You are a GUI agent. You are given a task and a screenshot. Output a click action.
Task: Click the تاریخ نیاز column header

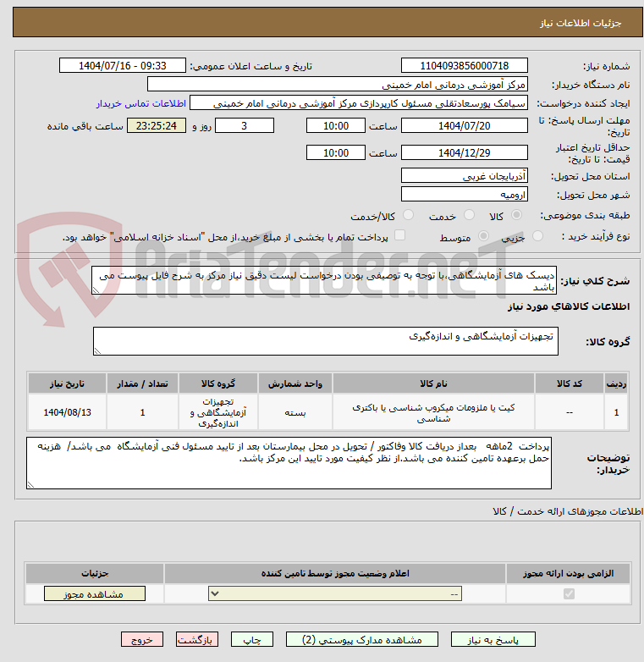(67, 383)
